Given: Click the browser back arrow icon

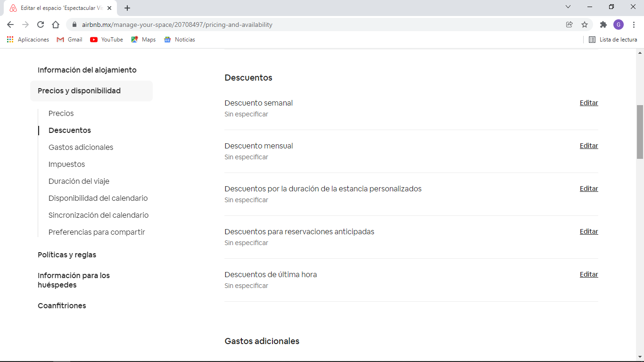Looking at the screenshot, I should click(10, 25).
